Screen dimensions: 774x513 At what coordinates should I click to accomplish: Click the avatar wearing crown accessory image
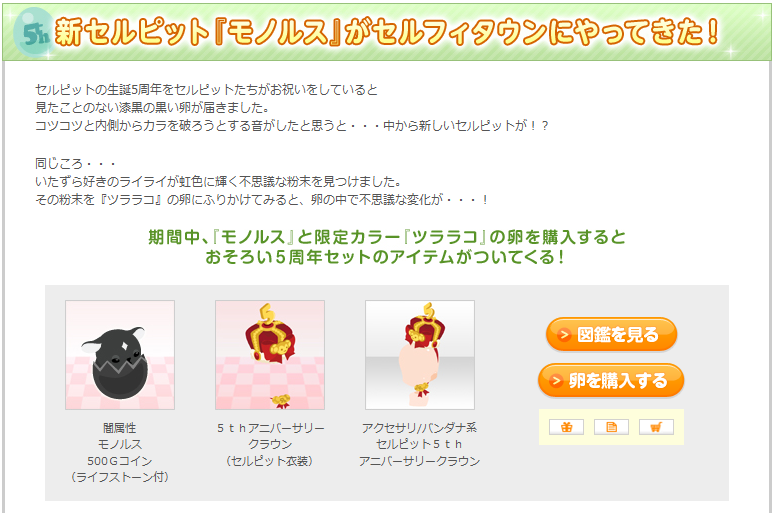(420, 355)
